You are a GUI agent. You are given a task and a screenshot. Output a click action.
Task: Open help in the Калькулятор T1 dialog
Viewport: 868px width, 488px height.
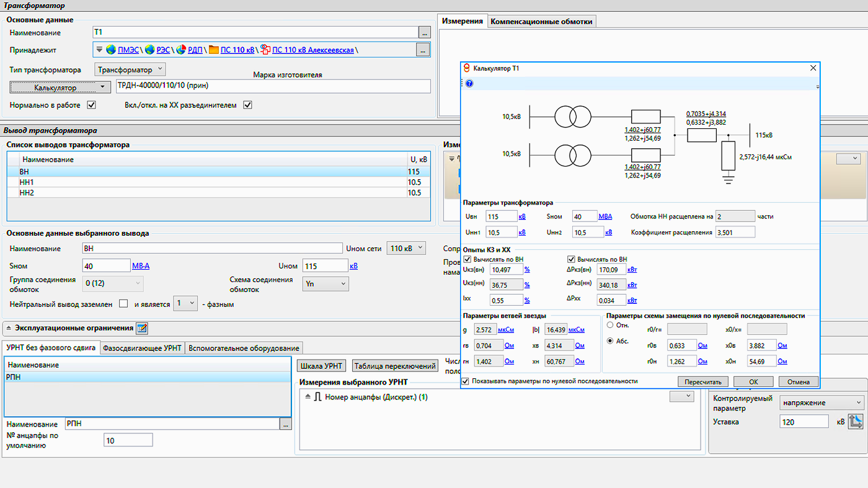point(469,83)
